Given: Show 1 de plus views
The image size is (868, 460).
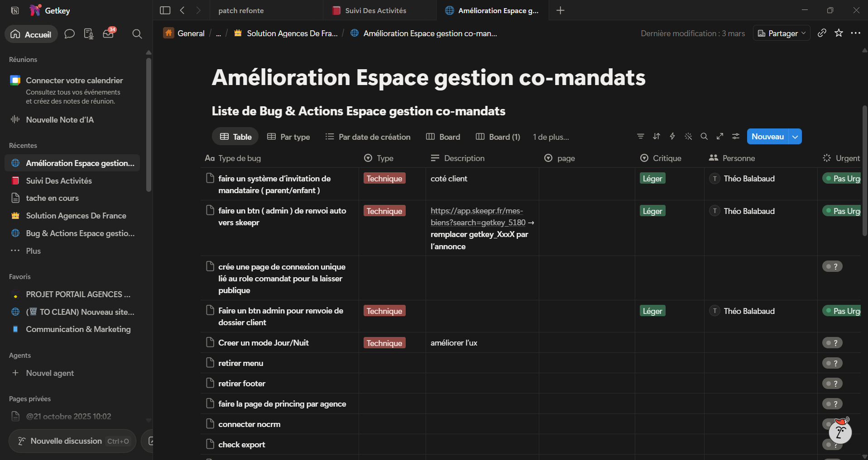Looking at the screenshot, I should click(551, 137).
